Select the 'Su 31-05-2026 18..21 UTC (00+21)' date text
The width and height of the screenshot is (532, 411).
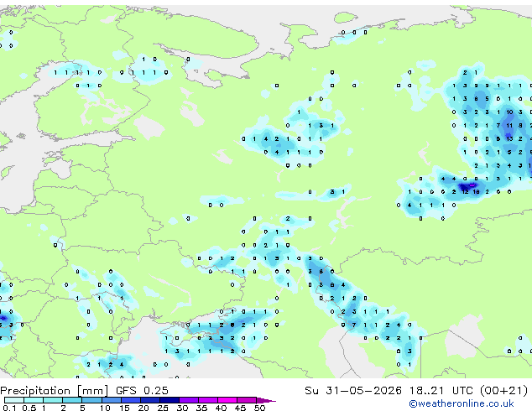tap(416, 391)
